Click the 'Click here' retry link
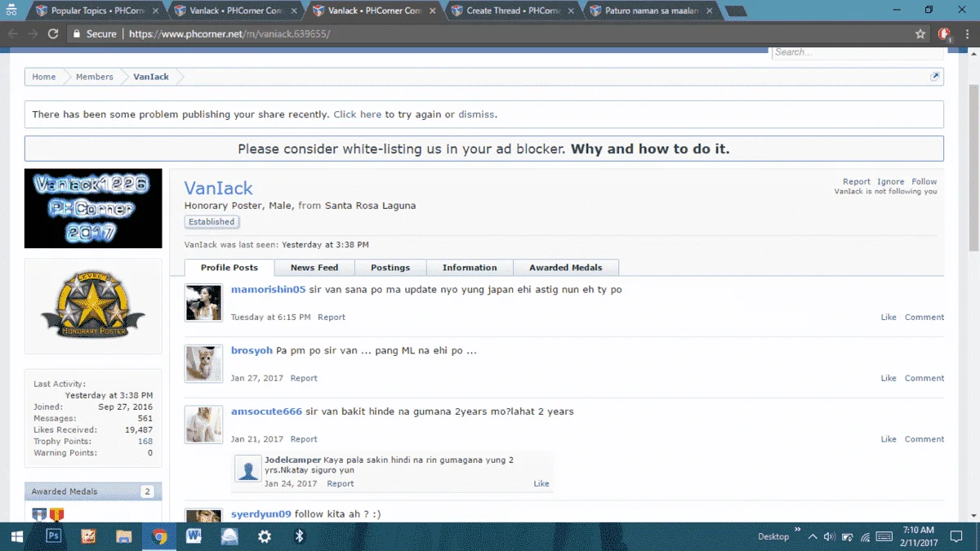The width and height of the screenshot is (980, 551). point(358,114)
